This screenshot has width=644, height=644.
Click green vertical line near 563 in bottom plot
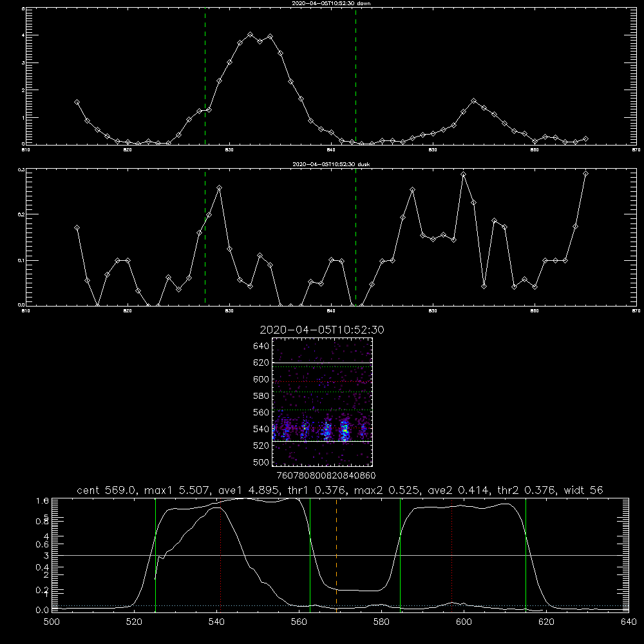(310, 554)
